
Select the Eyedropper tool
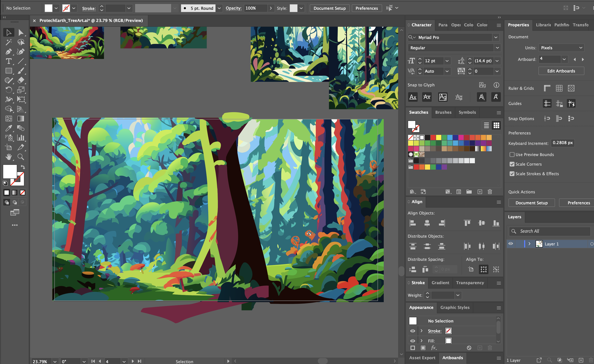(x=8, y=128)
